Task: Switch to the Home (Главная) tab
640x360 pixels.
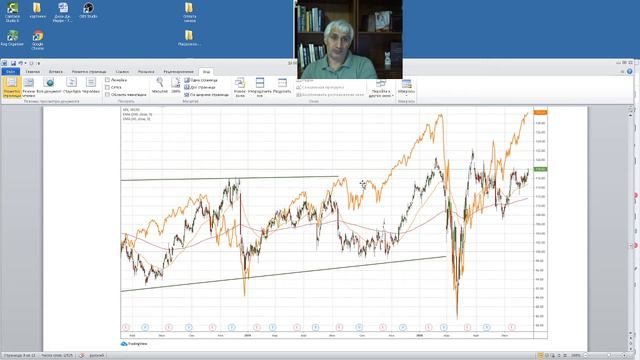Action: click(33, 72)
